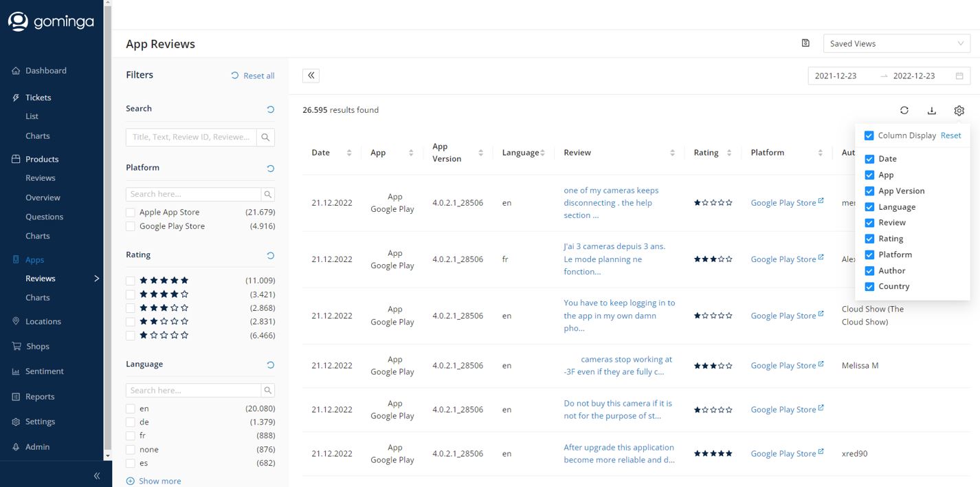The height and width of the screenshot is (487, 980).
Task: Go to Sentiment in the sidebar
Action: point(44,371)
